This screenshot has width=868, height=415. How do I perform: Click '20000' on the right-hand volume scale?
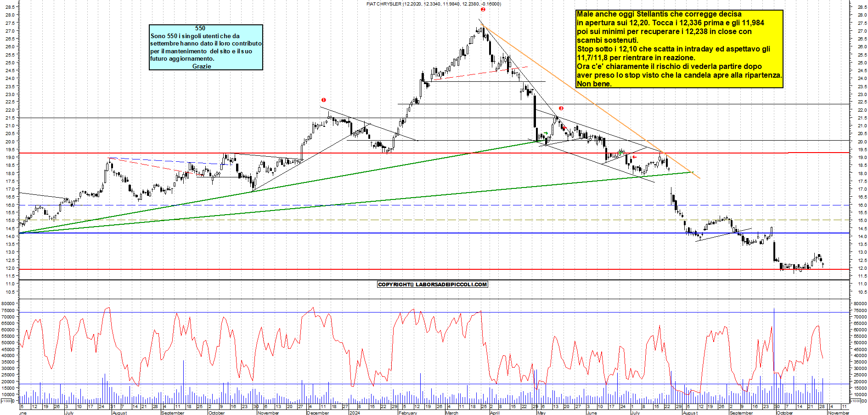[x=860, y=381]
